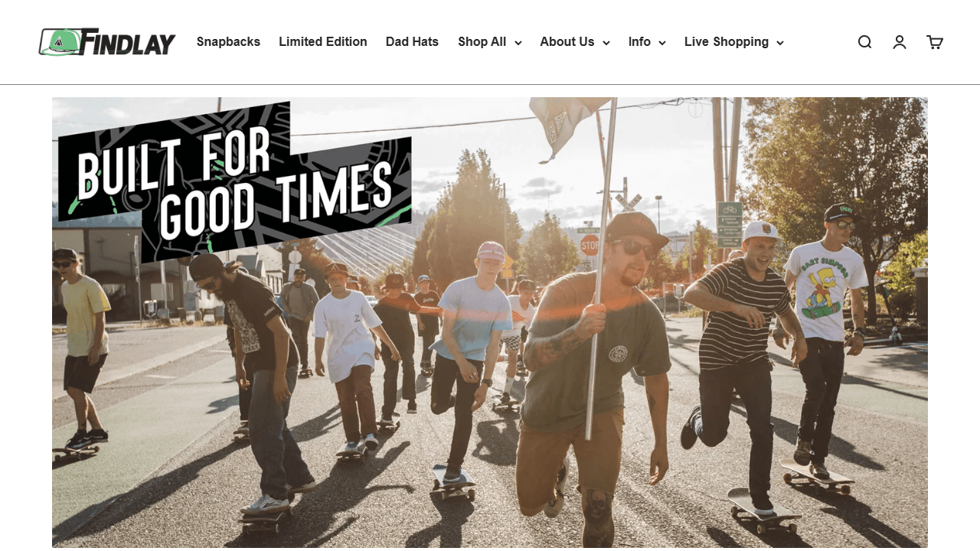The height and width of the screenshot is (551, 980).
Task: Open the account login icon
Action: (x=900, y=42)
